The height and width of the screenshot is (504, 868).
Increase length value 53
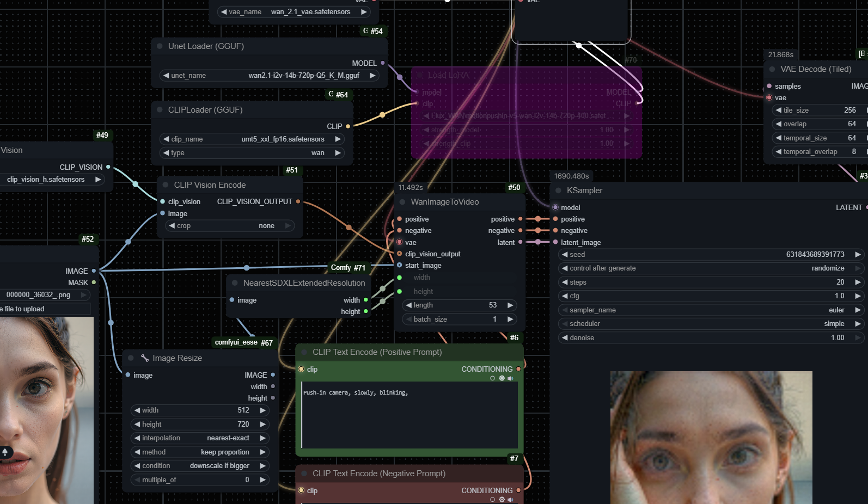coord(510,305)
